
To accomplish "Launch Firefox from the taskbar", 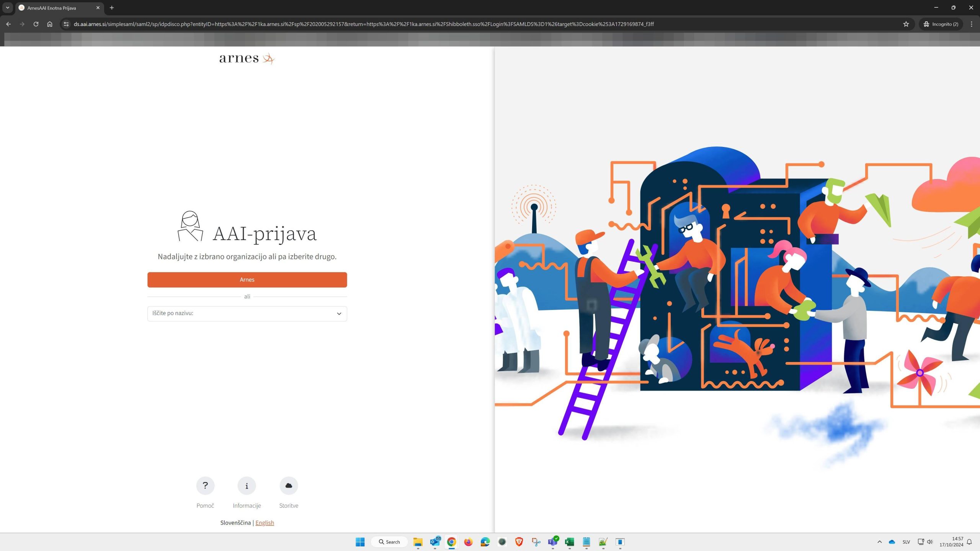I will click(x=468, y=542).
